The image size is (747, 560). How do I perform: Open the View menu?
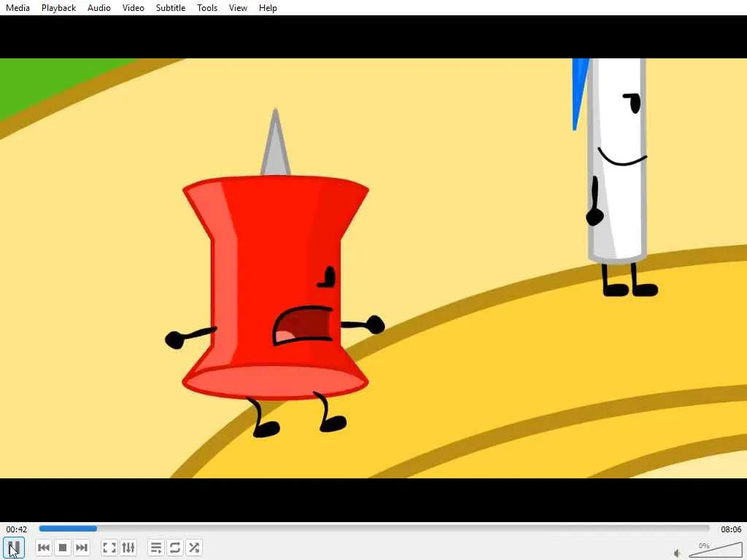click(238, 7)
